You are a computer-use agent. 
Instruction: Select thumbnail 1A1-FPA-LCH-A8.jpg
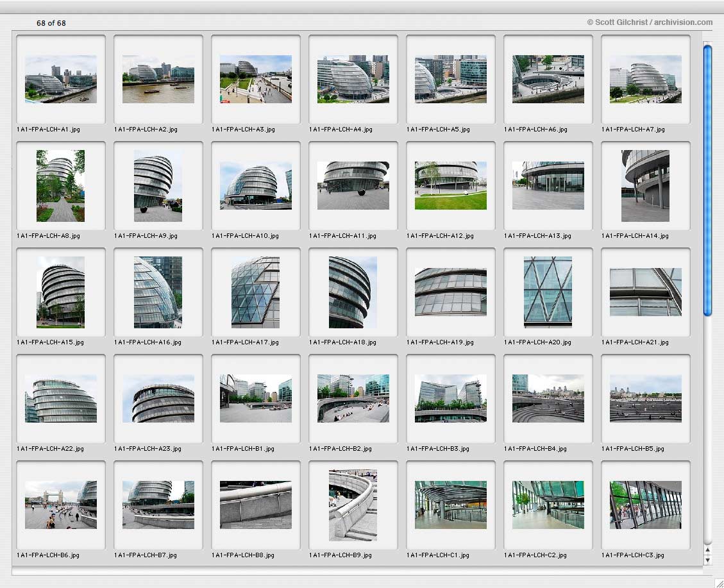(x=60, y=185)
